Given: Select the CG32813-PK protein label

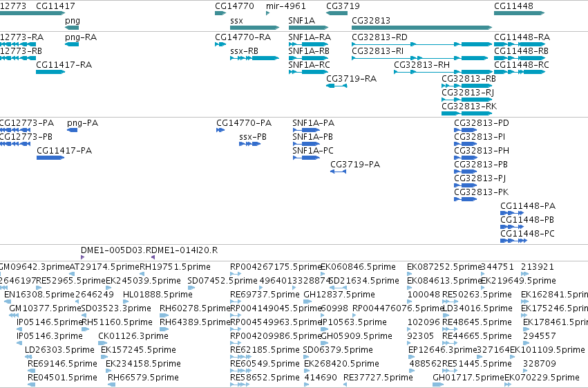Looking at the screenshot, I should tap(482, 192).
